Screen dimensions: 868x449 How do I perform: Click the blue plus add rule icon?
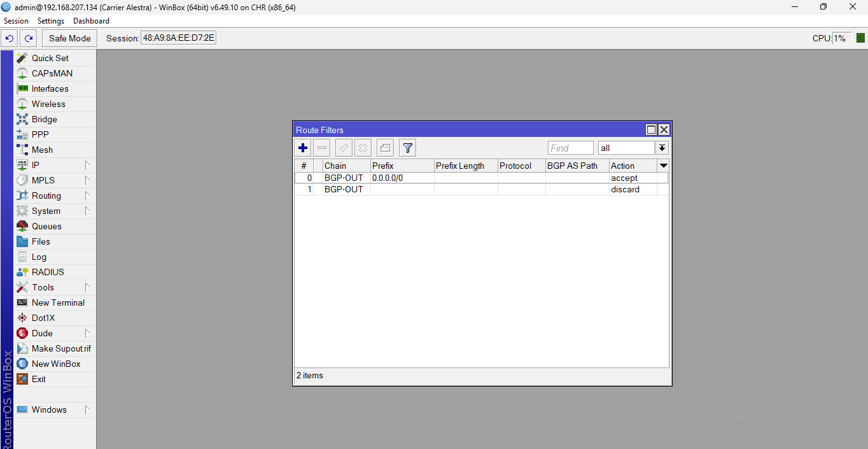303,148
